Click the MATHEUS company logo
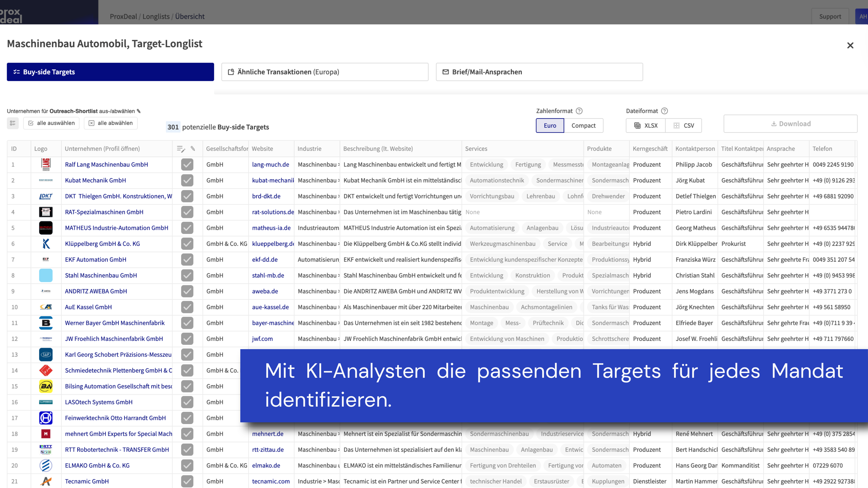 coord(46,228)
